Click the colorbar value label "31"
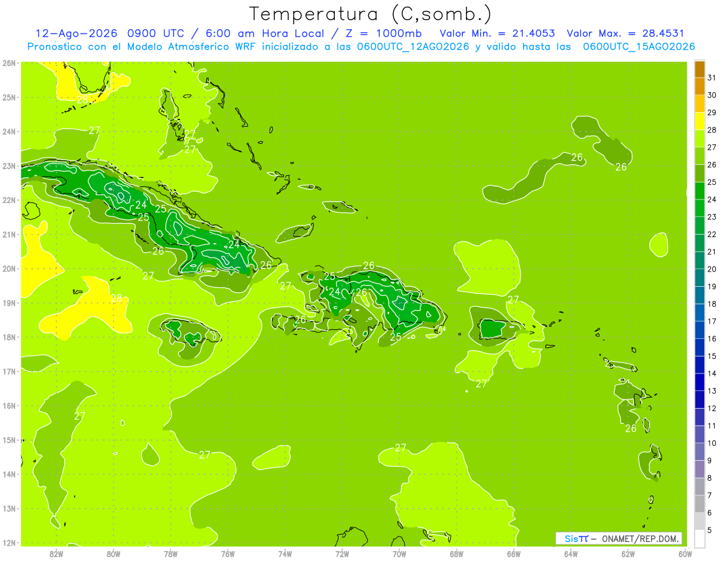Screen dimensions: 728x562 [712, 78]
